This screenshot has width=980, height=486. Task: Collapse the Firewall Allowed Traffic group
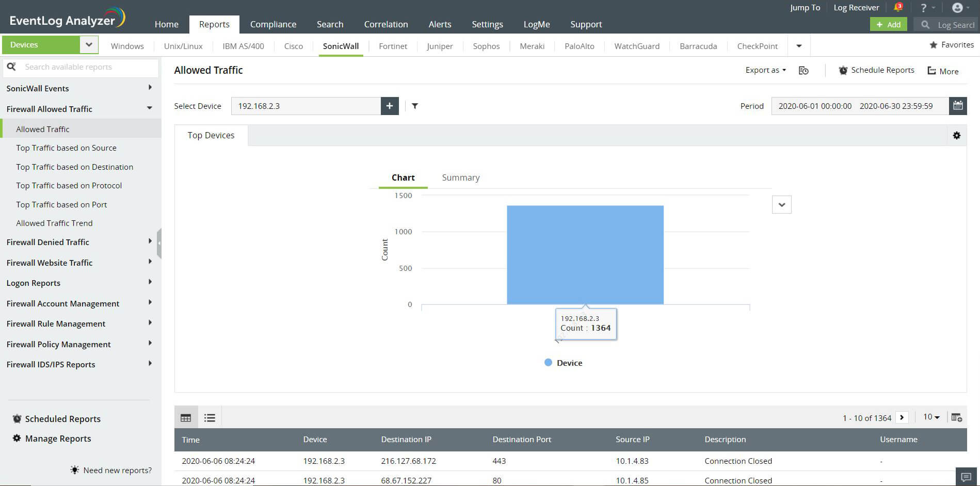click(150, 108)
